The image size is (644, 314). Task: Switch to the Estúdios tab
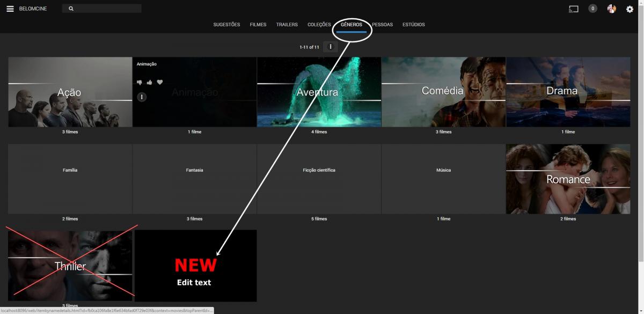pos(414,25)
